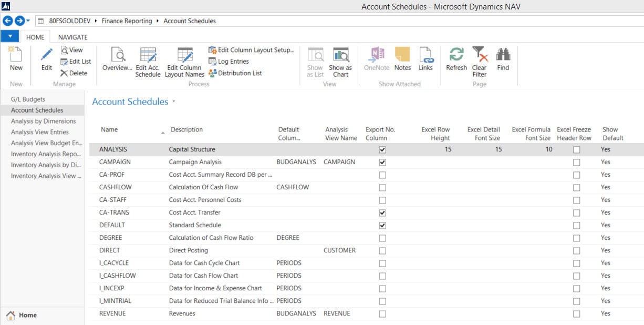Switch to the HOME ribbon tab
The height and width of the screenshot is (325, 644).
tap(35, 37)
